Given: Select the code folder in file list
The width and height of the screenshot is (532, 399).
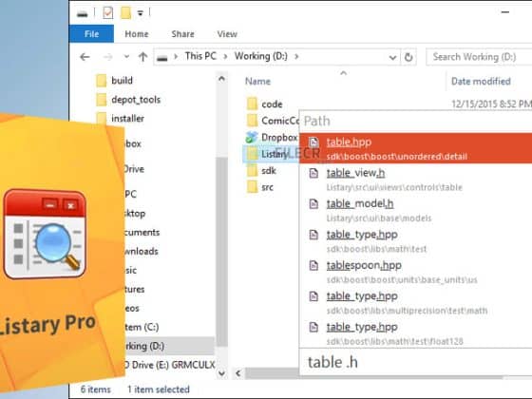Looking at the screenshot, I should [265, 104].
